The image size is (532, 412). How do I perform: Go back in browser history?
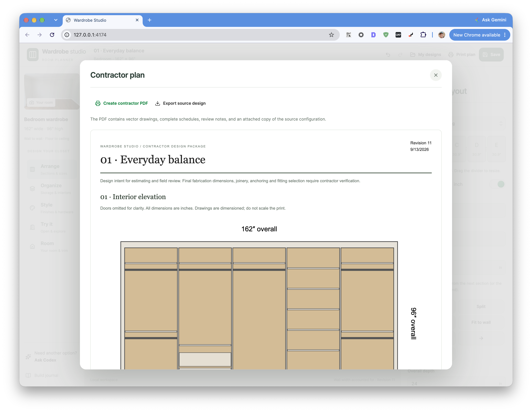[x=27, y=35]
